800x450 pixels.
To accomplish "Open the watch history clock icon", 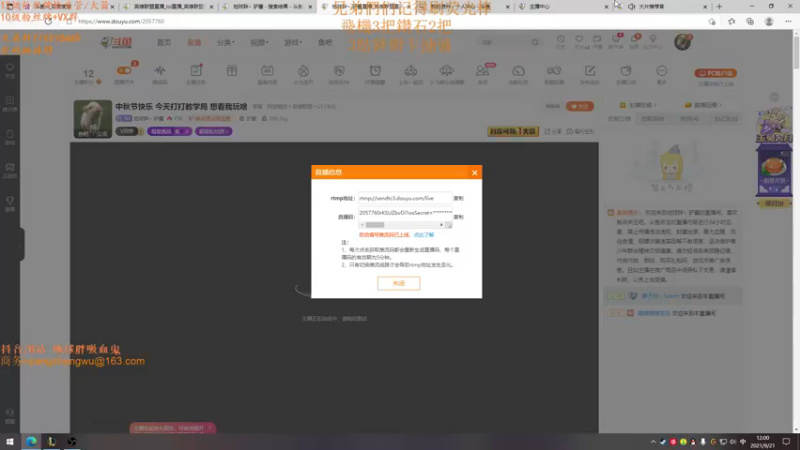I will [x=560, y=39].
